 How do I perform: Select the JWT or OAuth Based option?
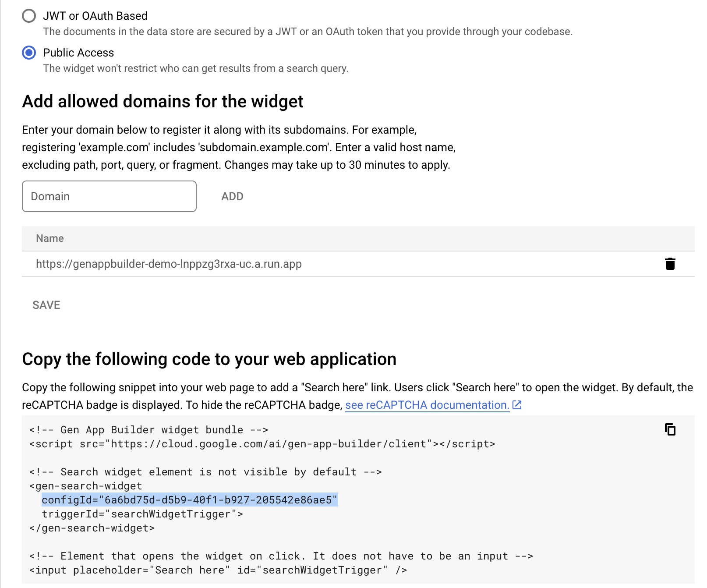tap(29, 16)
